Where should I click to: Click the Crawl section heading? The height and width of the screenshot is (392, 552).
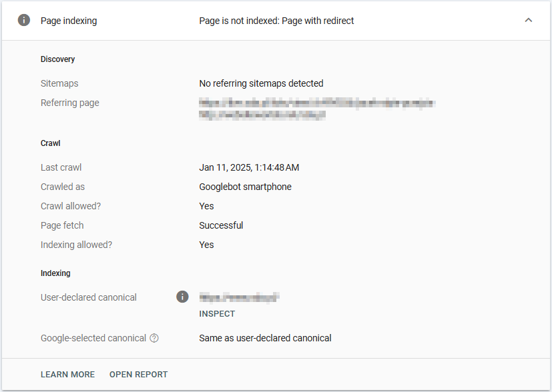pos(51,143)
